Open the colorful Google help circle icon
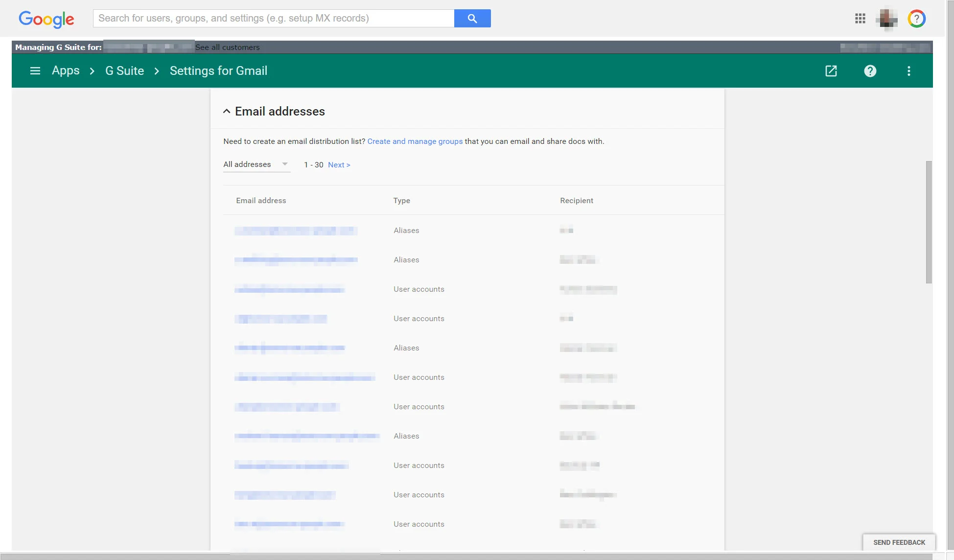Image resolution: width=954 pixels, height=560 pixels. 916,19
